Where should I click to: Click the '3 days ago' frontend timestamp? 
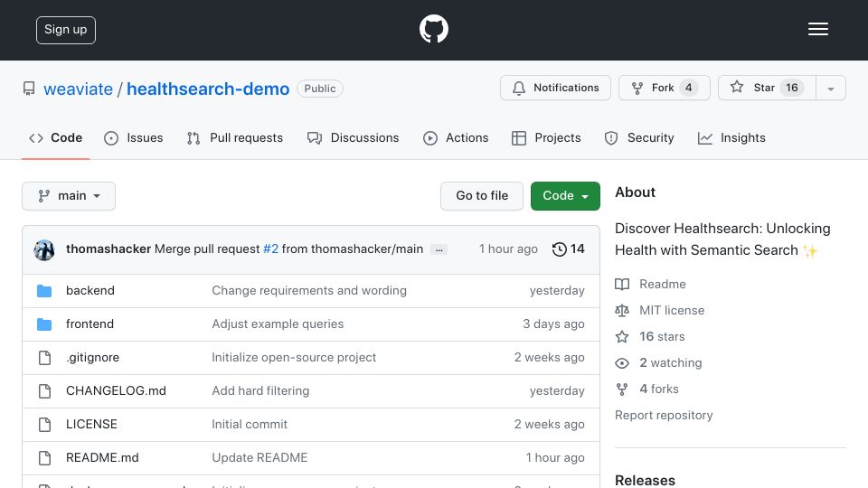coord(553,324)
